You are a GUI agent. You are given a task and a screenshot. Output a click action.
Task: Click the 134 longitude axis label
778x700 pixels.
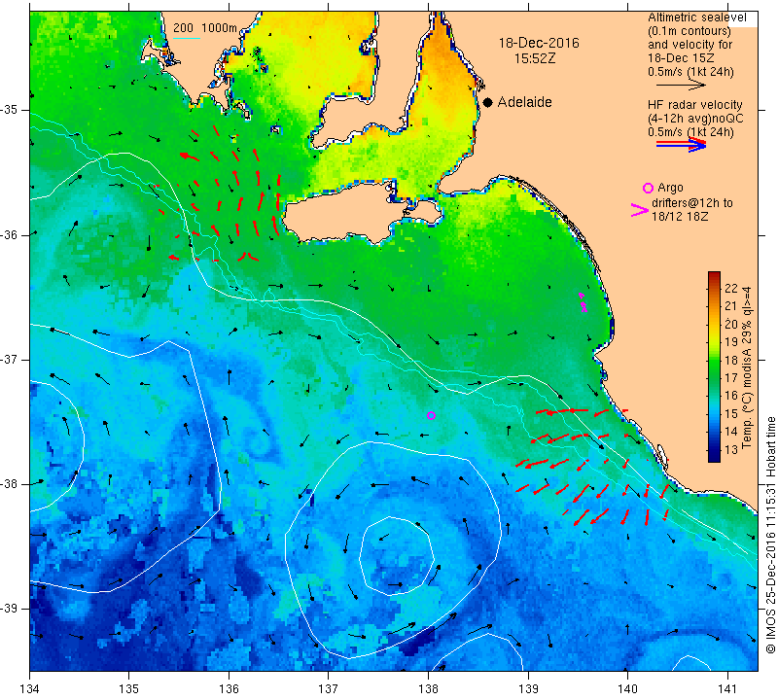[30, 689]
